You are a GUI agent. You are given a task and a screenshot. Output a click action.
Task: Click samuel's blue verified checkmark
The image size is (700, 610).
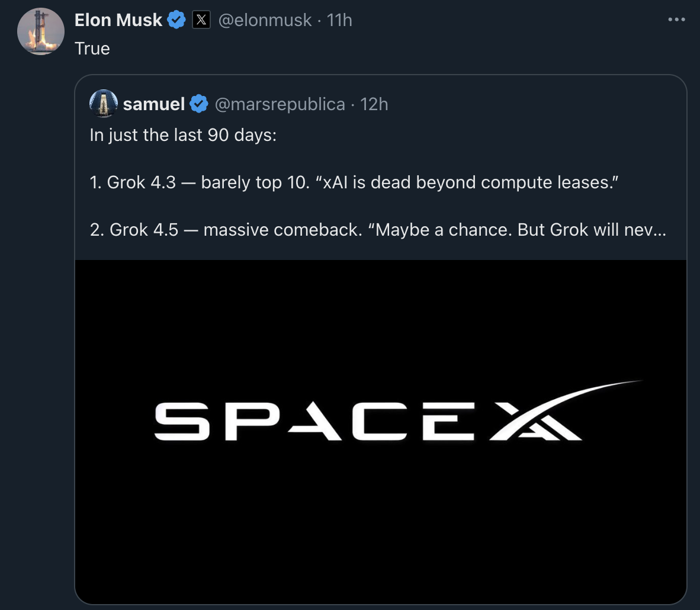(x=199, y=104)
